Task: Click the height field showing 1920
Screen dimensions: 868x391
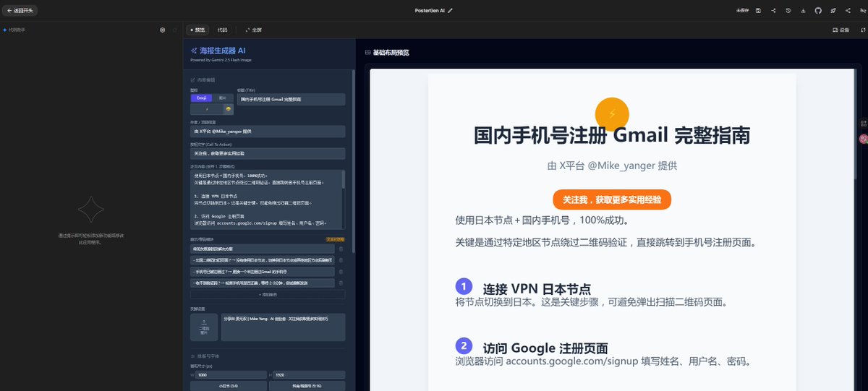Action: pos(308,375)
